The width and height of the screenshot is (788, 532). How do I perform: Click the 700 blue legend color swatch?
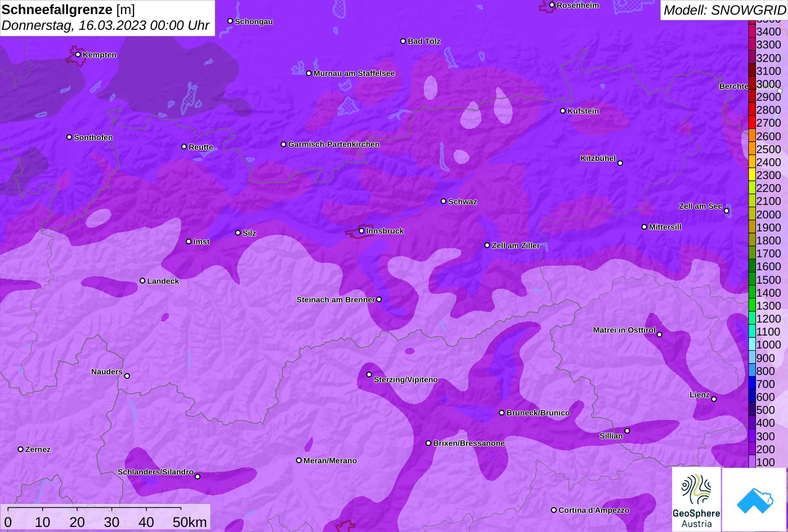752,384
